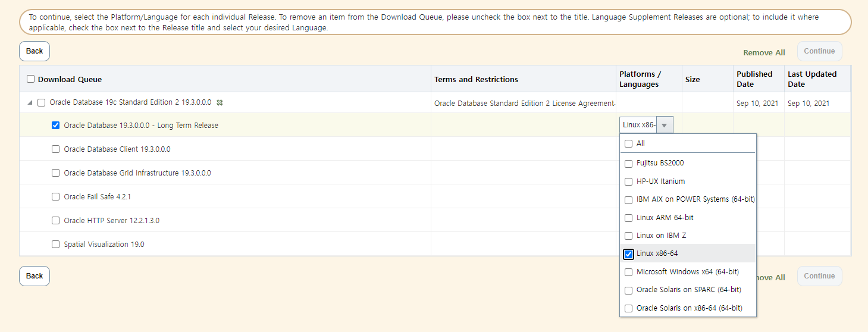The width and height of the screenshot is (868, 332).
Task: Select Microsoft Windows x64 (64-bit) option
Action: pyautogui.click(x=628, y=272)
